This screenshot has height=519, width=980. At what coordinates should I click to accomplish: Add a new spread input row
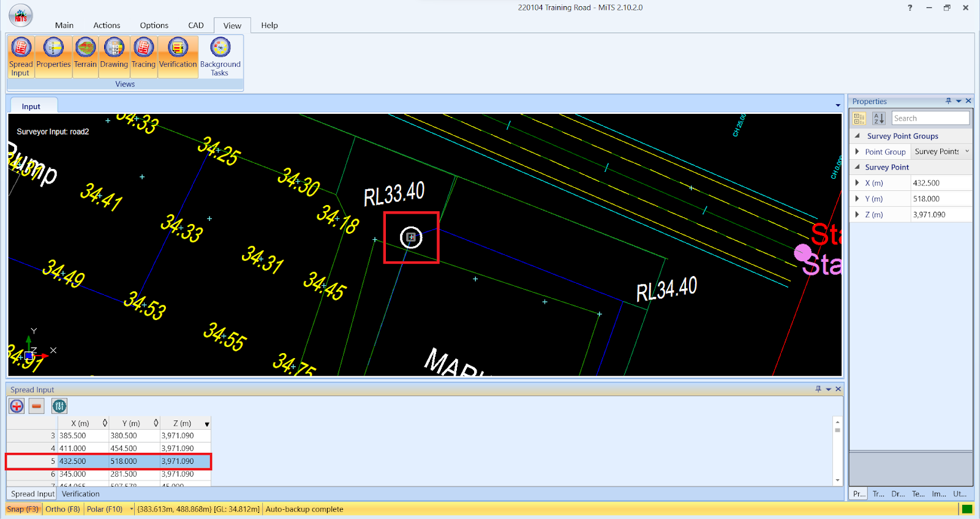click(17, 406)
